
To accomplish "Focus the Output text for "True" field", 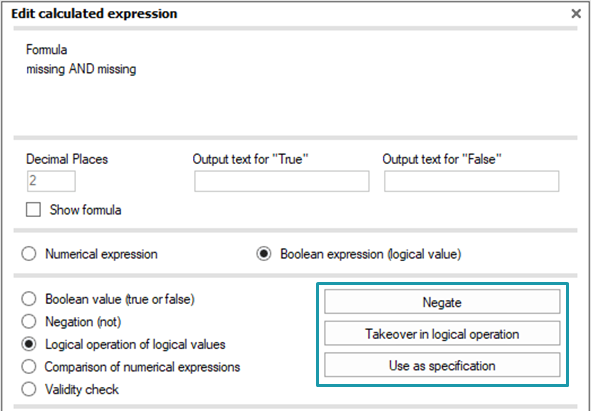I will pos(282,181).
